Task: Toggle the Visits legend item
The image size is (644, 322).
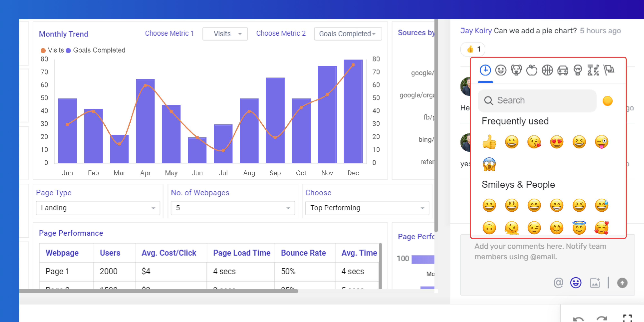Action: [x=52, y=50]
